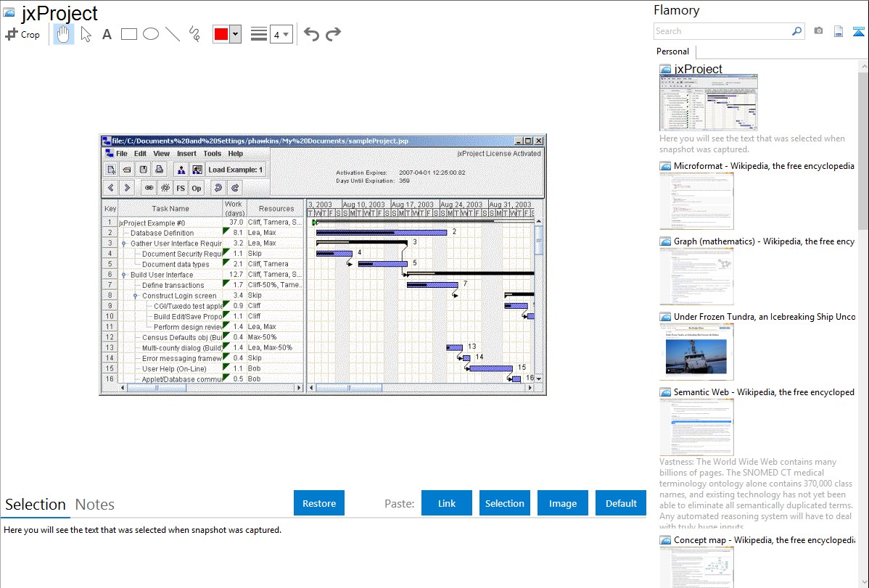Click the Op button in jxProject toolbar
869x588 pixels.
pos(196,188)
